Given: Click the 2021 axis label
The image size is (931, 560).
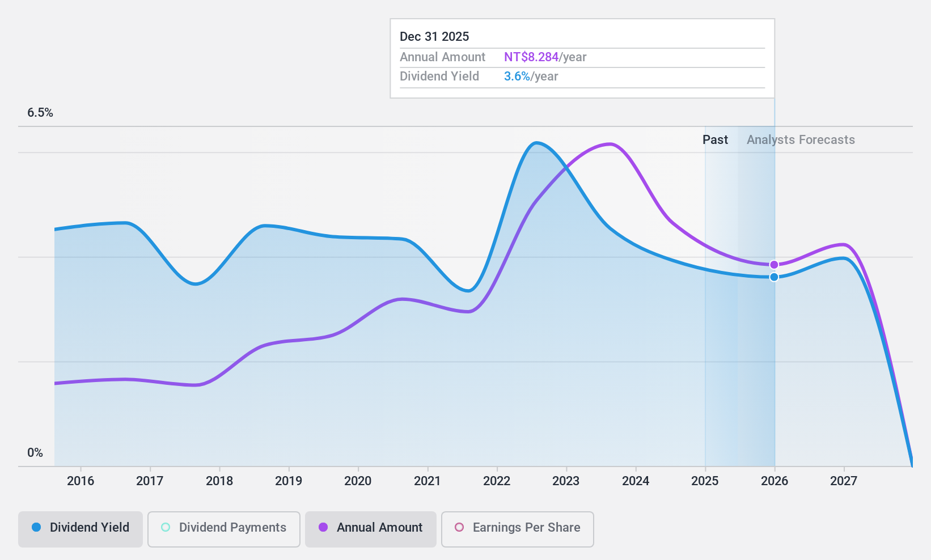Looking at the screenshot, I should coord(428,481).
